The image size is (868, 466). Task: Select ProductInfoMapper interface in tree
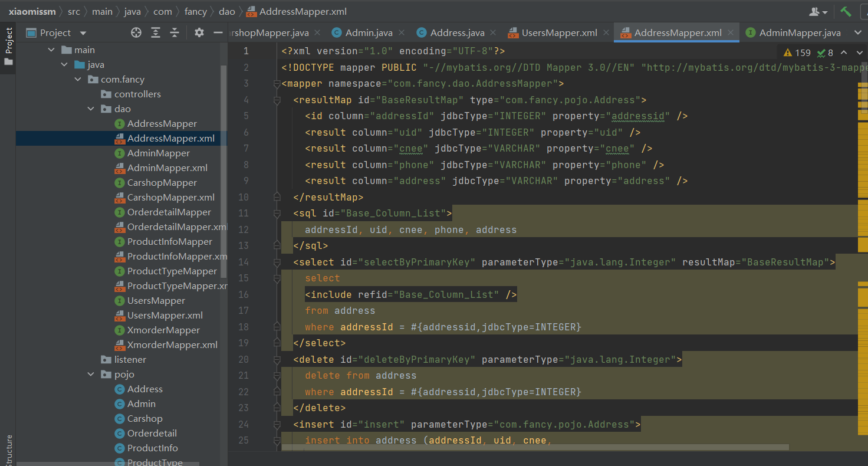coord(170,242)
